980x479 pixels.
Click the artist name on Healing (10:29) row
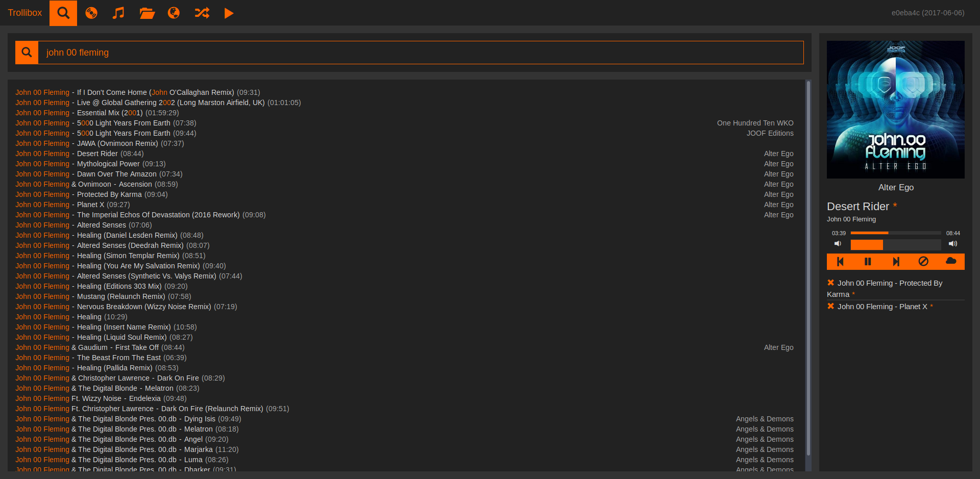point(42,317)
